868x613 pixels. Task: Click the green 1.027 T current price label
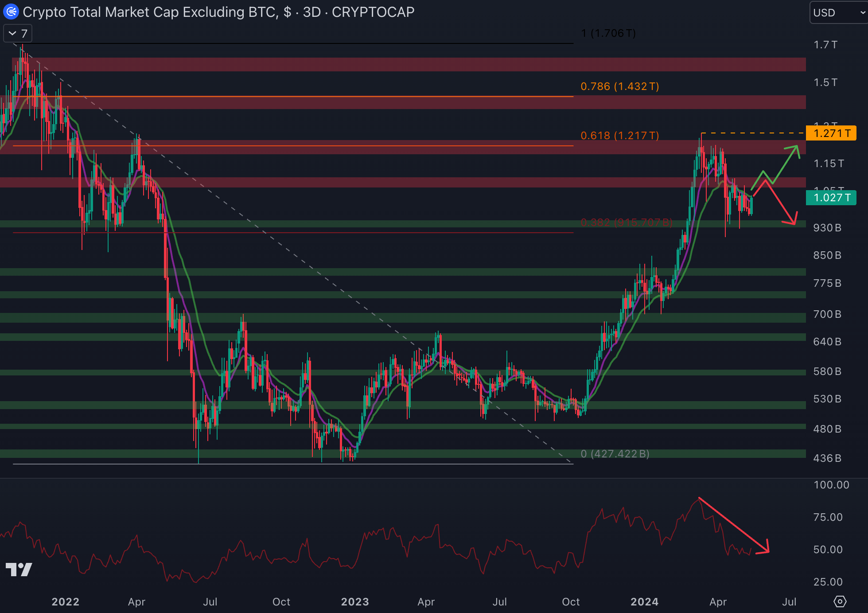pos(831,198)
